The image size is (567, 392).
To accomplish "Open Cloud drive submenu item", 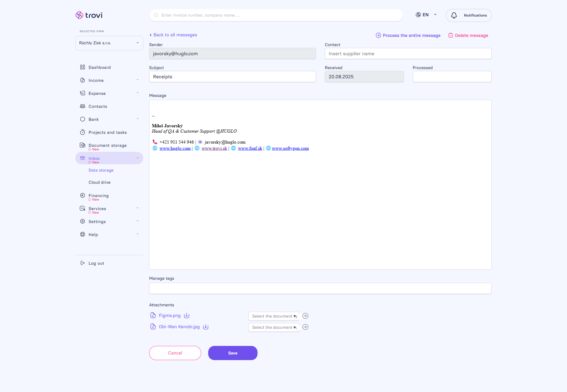I will tap(100, 182).
